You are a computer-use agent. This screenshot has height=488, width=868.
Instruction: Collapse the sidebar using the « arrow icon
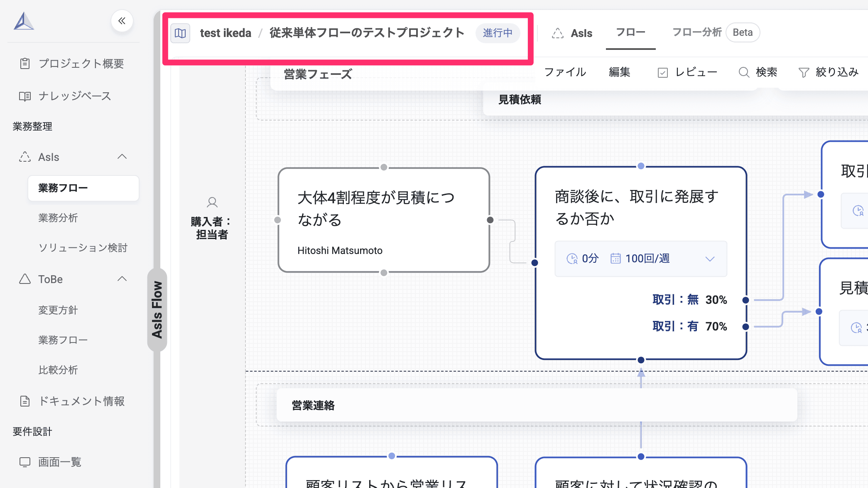pyautogui.click(x=122, y=21)
